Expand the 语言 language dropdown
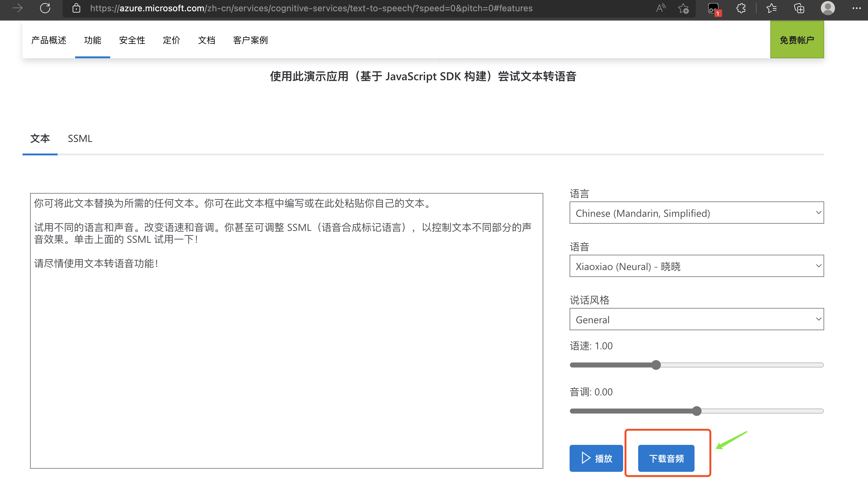The height and width of the screenshot is (495, 868). click(696, 213)
